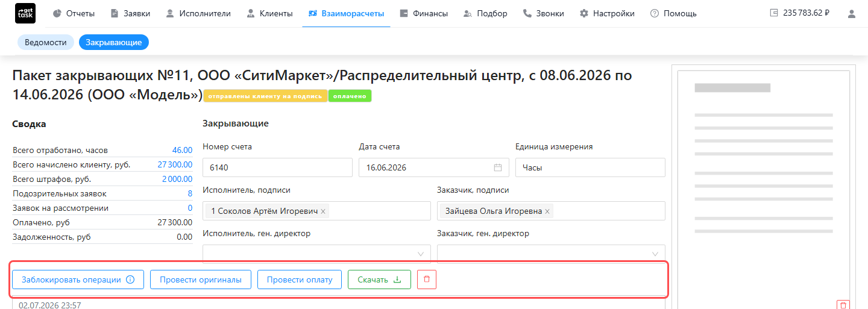Click the fines value 2 000.00
868x309 pixels.
click(177, 179)
